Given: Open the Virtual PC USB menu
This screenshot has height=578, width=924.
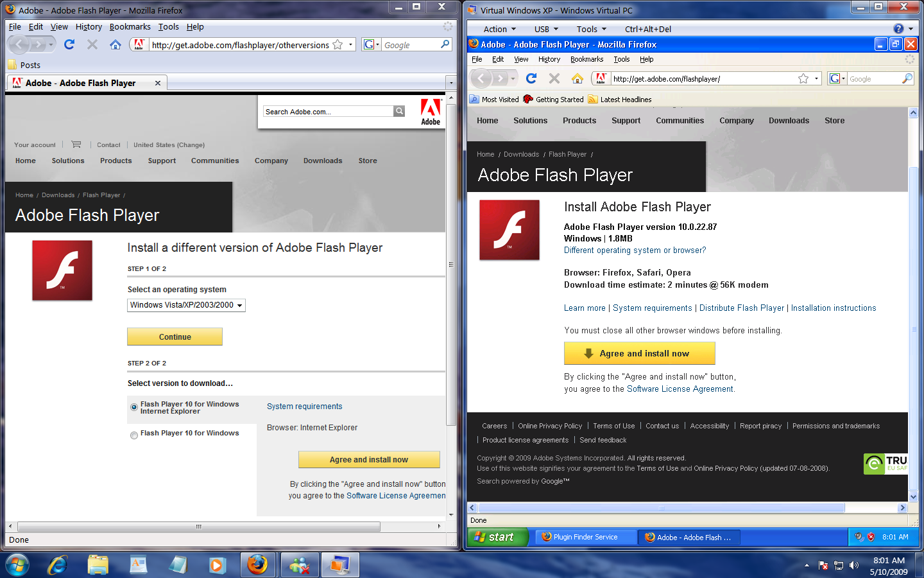Looking at the screenshot, I should coord(546,29).
